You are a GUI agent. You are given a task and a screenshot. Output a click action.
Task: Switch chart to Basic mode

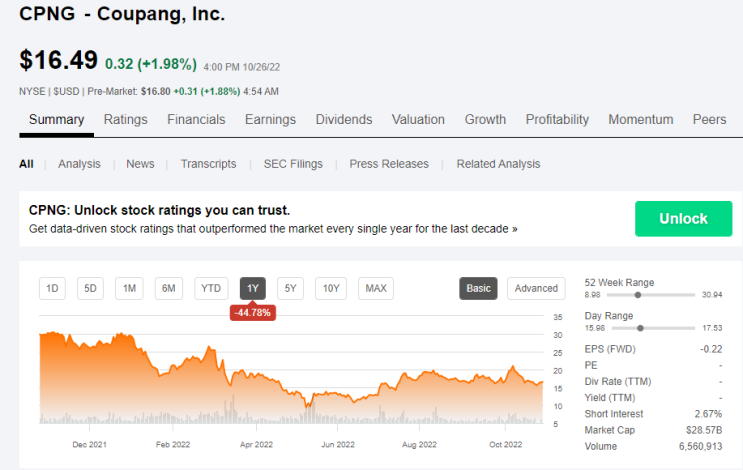[478, 289]
